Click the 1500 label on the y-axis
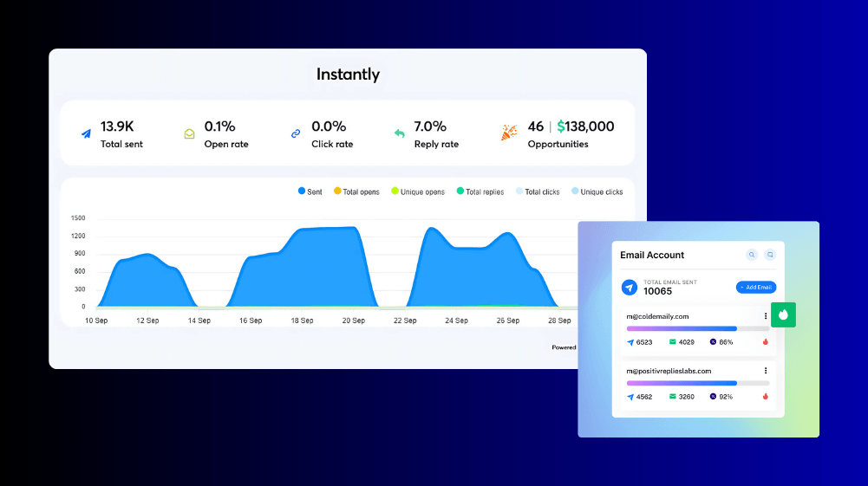Viewport: 868px width, 486px height. click(78, 217)
